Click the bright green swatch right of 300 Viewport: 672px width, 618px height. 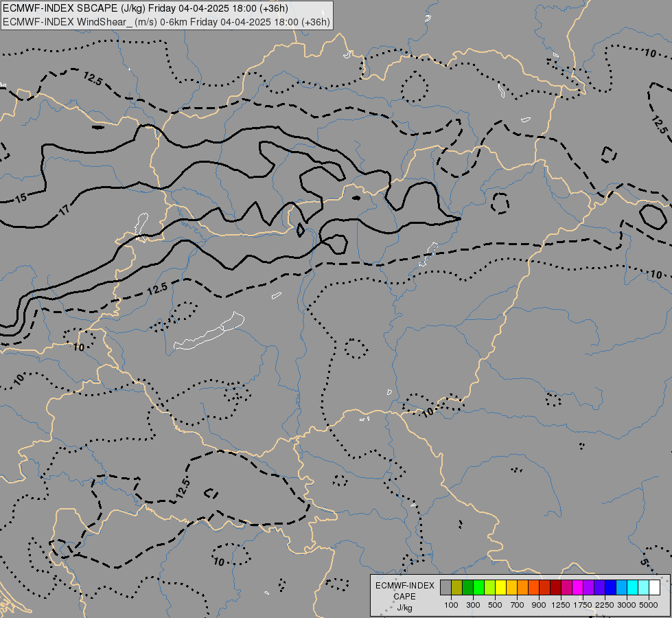[478, 588]
